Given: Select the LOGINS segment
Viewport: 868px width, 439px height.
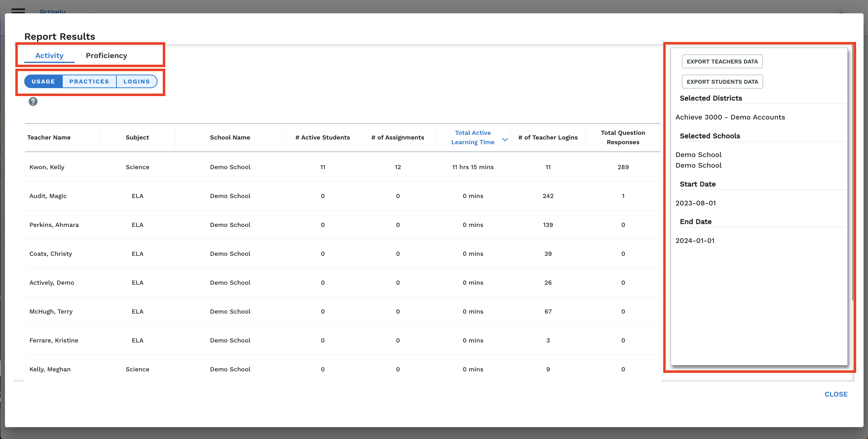Looking at the screenshot, I should click(136, 81).
